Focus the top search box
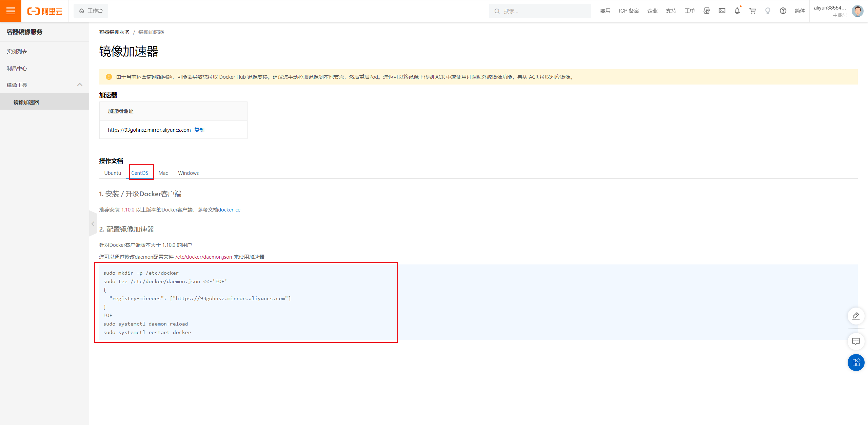This screenshot has width=868, height=425. 540,11
